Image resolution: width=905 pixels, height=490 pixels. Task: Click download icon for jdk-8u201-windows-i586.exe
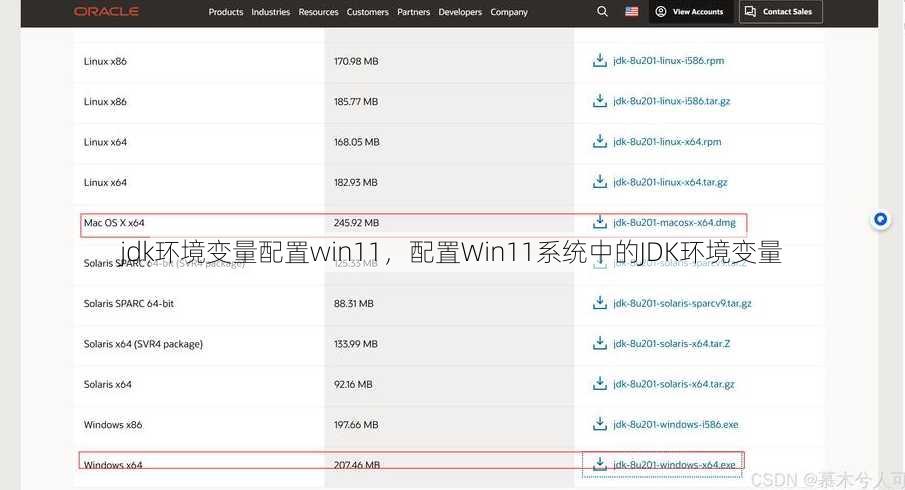[x=600, y=424]
